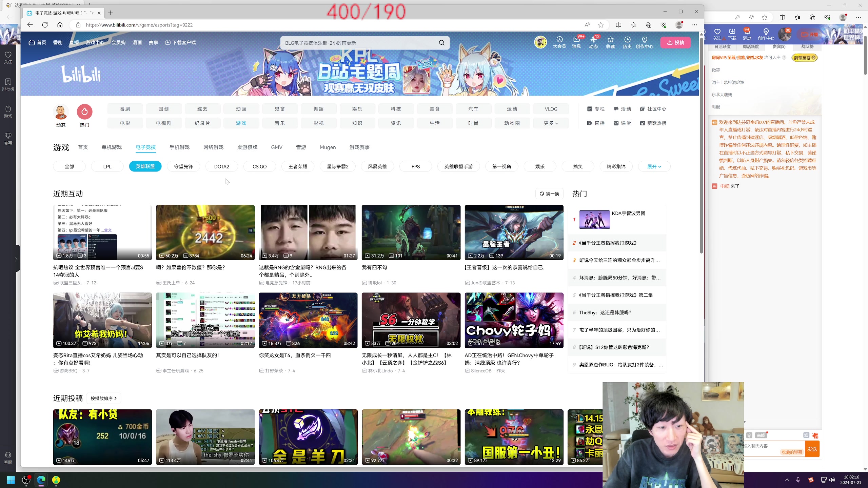Show hidden system tray icons chevron
This screenshot has width=868, height=488.
tap(787, 480)
